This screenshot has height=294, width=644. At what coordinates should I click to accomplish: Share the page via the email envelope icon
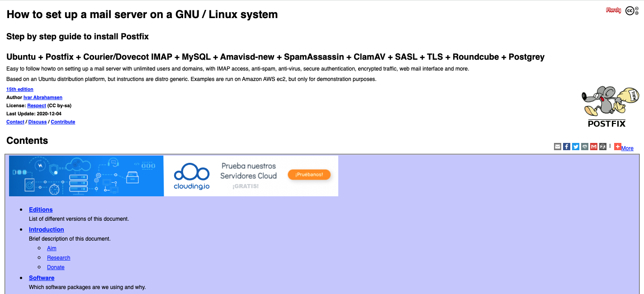pyautogui.click(x=558, y=147)
